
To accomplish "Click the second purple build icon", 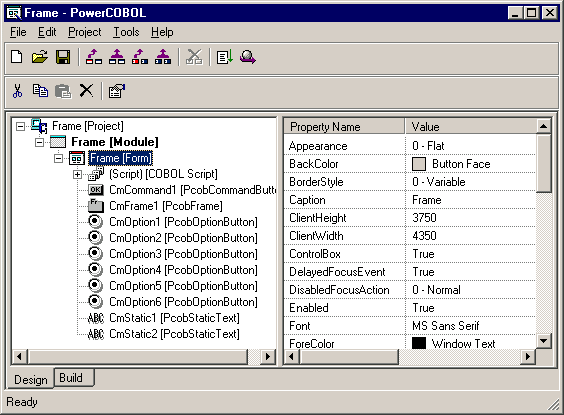I will click(x=117, y=57).
